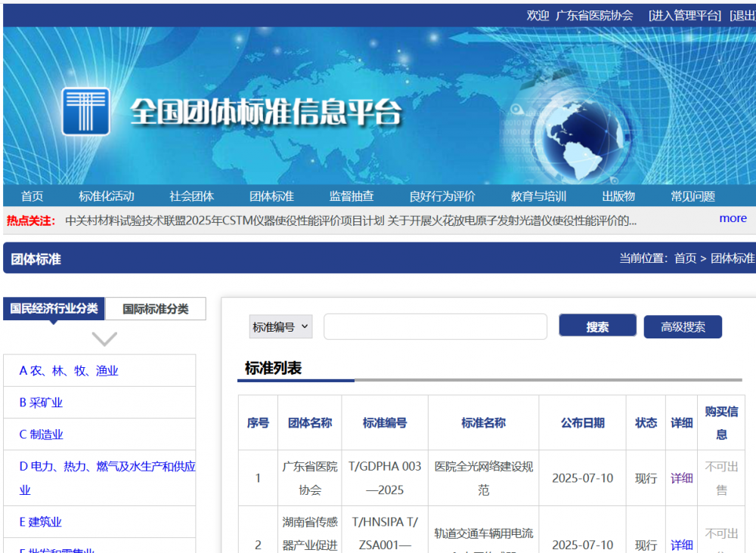756x553 pixels.
Task: Click 首页 in breadcrumb path
Action: 685,258
